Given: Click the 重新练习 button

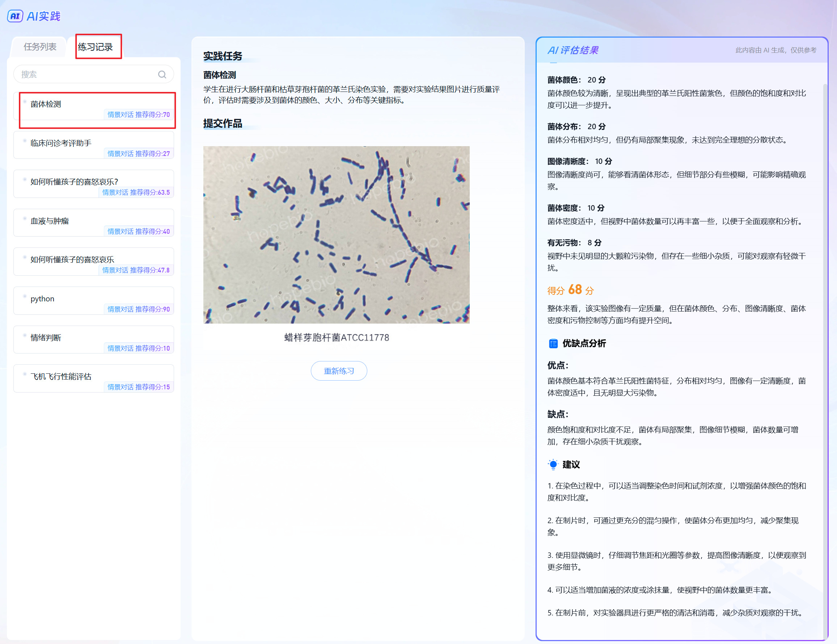Looking at the screenshot, I should (x=339, y=371).
